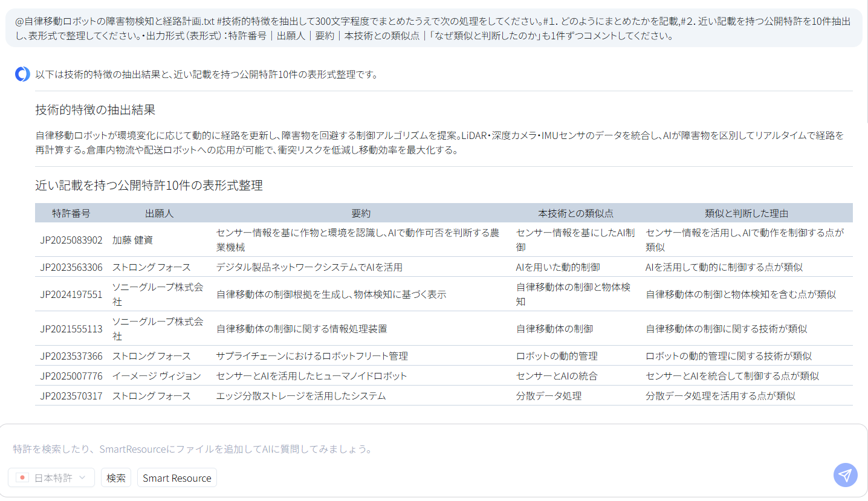This screenshot has width=868, height=501.
Task: Open patent number JP2025083902
Action: [71, 240]
